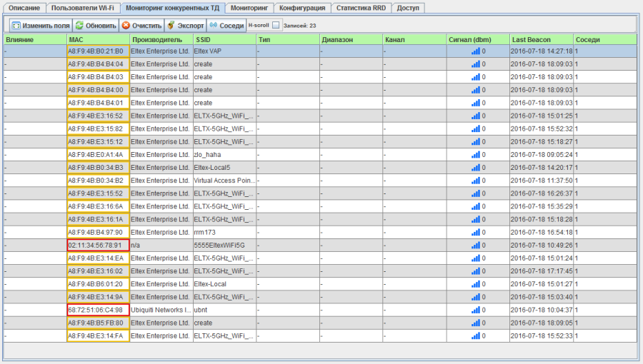
Task: Click the Last Beacon 2016-07-18 17:17:45 cell
Action: (x=542, y=271)
